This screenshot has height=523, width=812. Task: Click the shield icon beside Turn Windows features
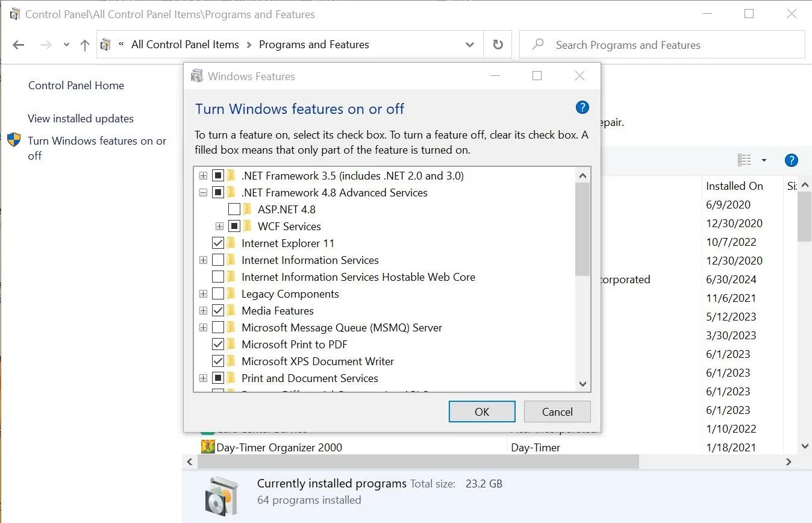point(14,140)
